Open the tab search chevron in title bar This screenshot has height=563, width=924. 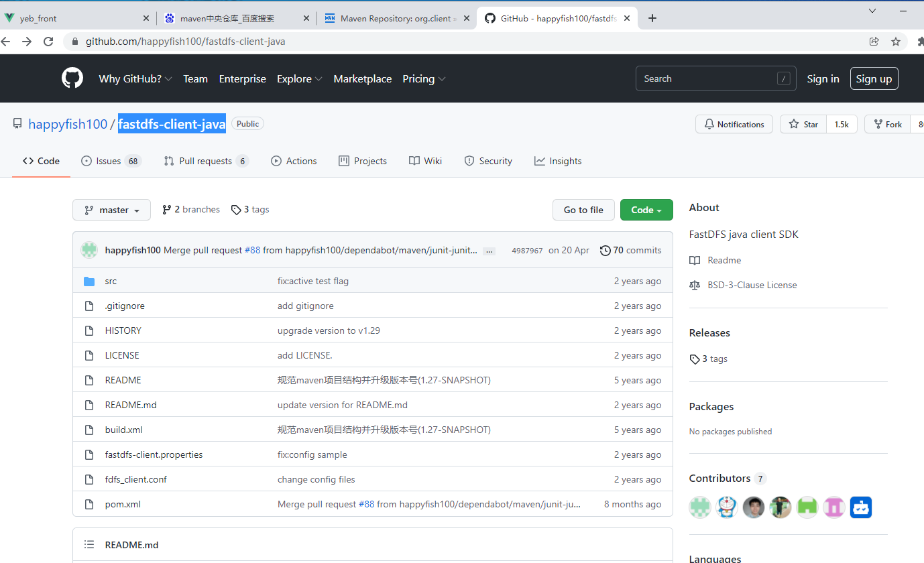click(x=872, y=11)
